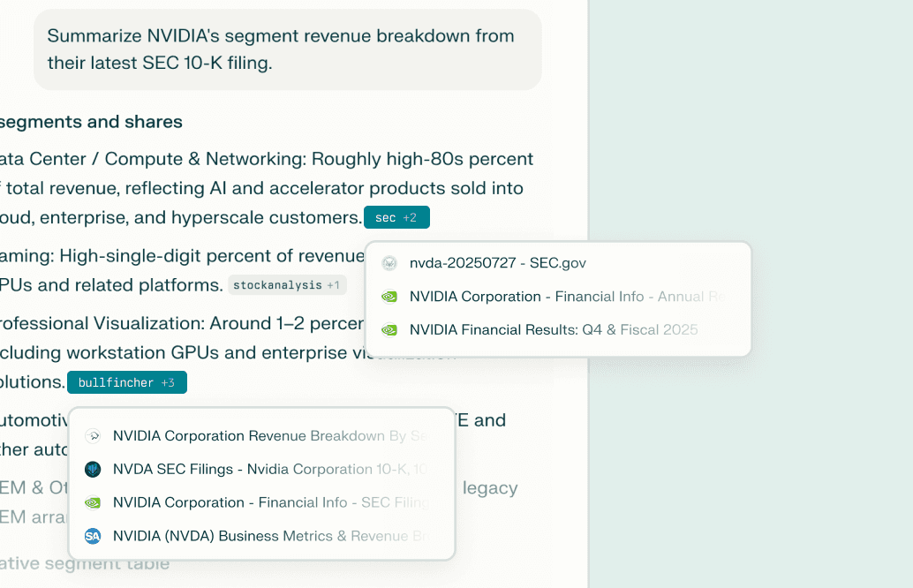Click the bullfincher favicon in source list
This screenshot has height=588, width=913.
pyautogui.click(x=93, y=436)
